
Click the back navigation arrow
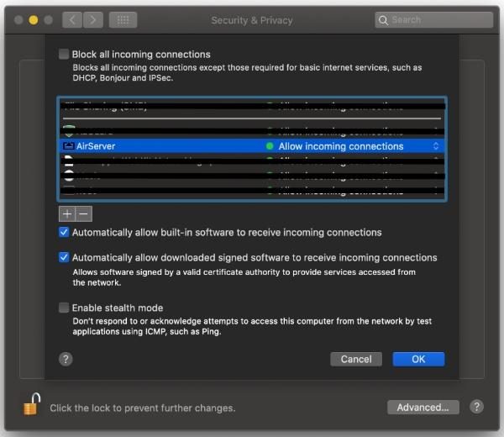[x=72, y=20]
